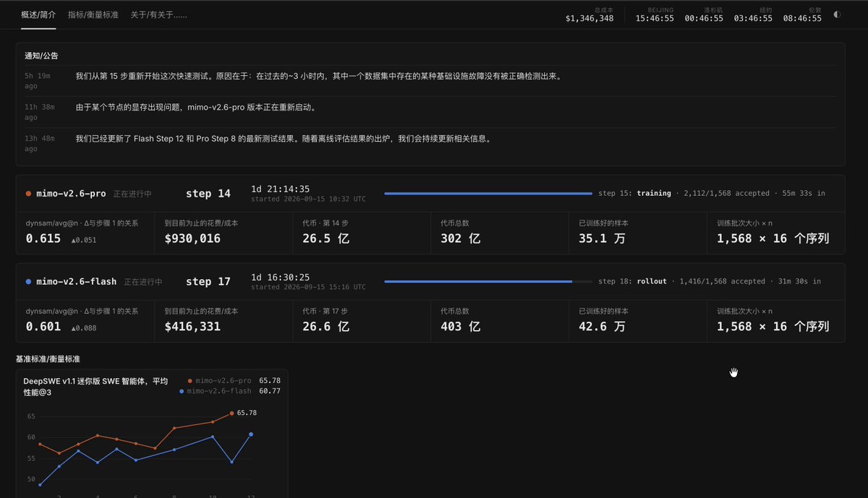Click 'started 2026-09-15 10:32 UTC' text
This screenshot has width=868, height=498.
tap(308, 199)
